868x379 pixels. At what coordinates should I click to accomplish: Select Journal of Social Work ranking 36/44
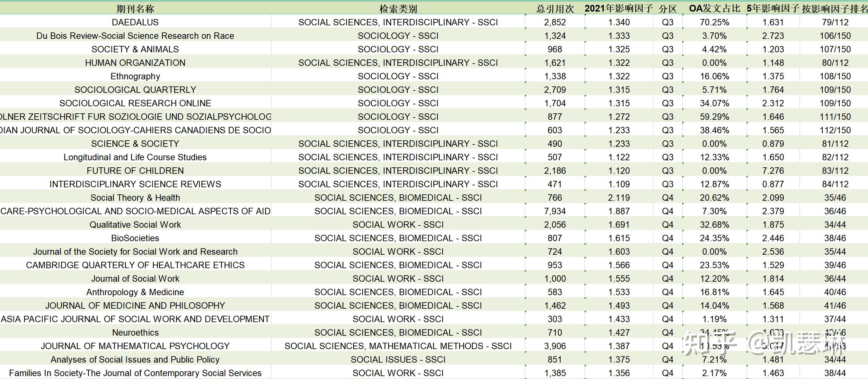835,278
